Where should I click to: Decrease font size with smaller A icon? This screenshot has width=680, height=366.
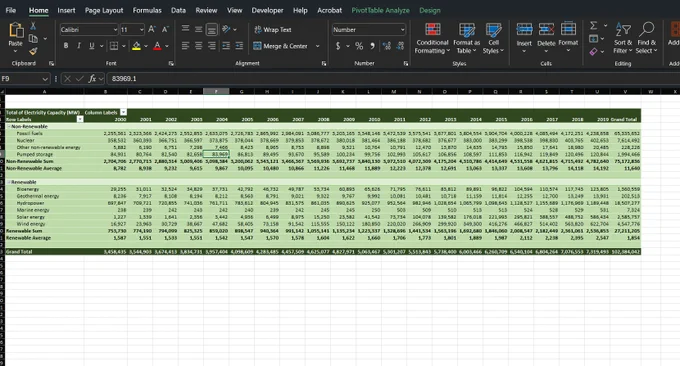click(x=165, y=29)
